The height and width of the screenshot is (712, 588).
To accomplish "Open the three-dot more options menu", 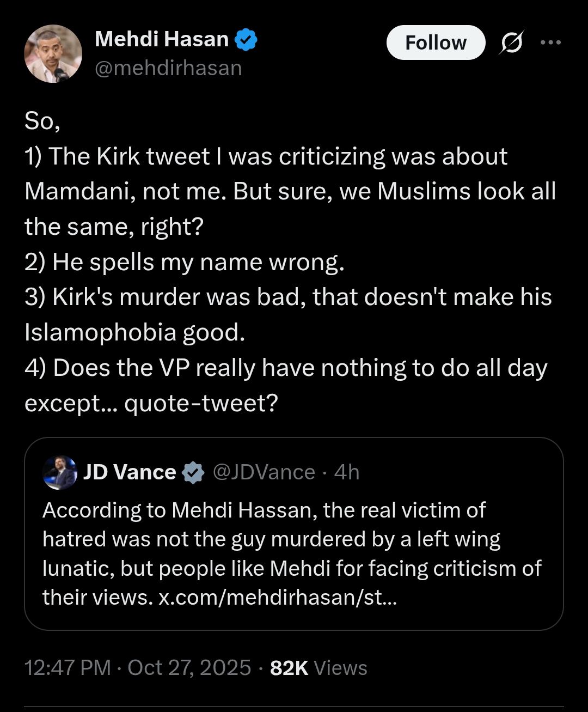I will (550, 42).
